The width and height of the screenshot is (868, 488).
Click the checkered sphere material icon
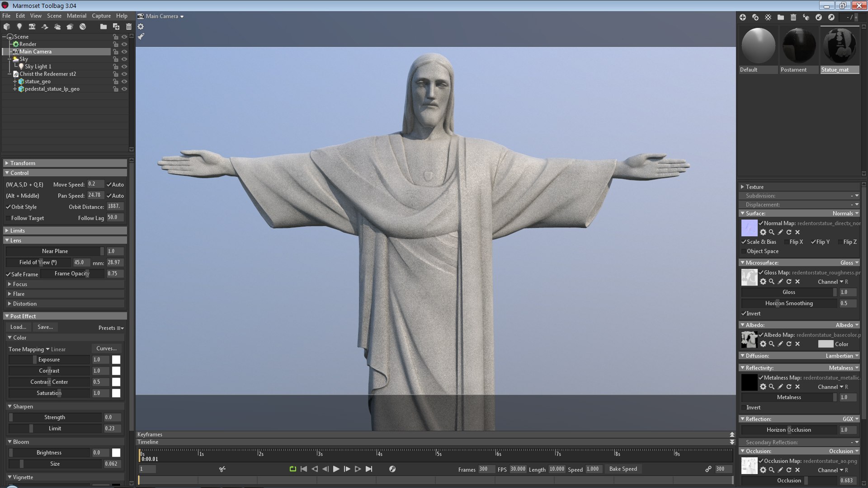click(x=768, y=17)
